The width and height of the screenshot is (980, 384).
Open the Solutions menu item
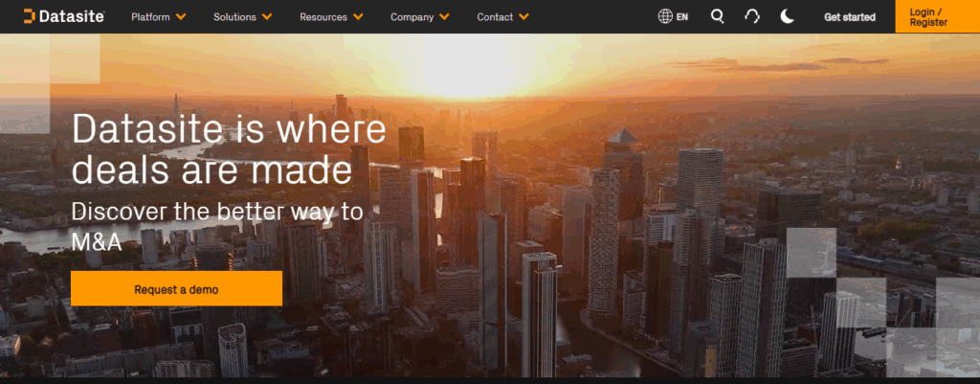point(234,17)
